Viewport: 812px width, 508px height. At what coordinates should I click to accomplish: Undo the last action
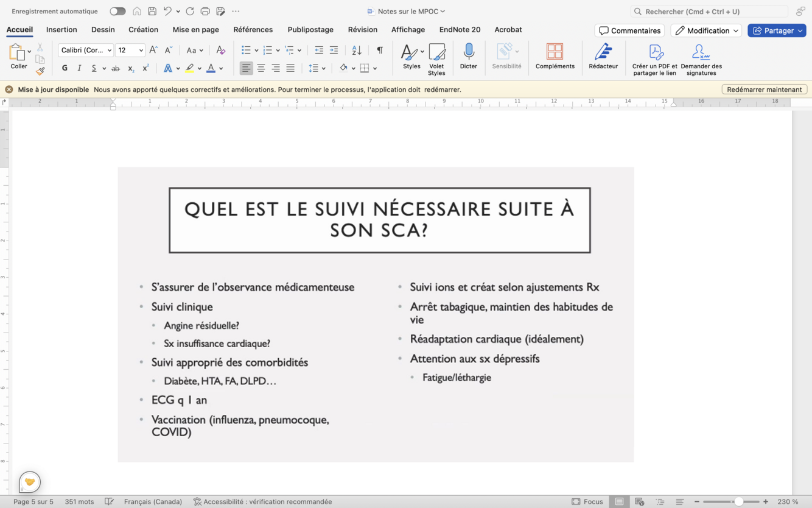167,12
